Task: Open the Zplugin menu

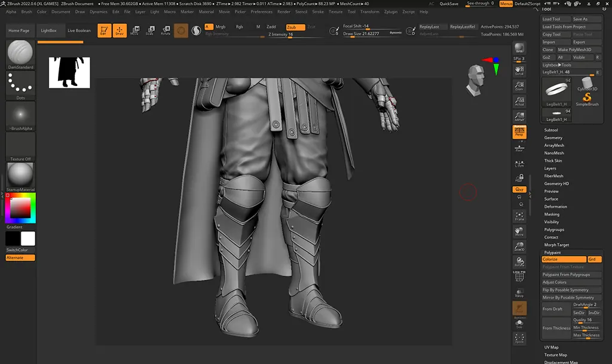Action: point(390,12)
